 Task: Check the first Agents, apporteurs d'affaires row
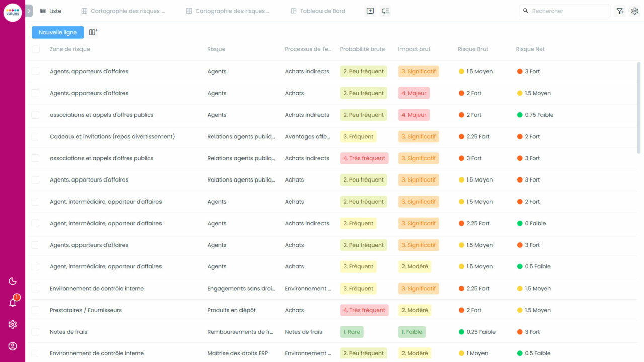coord(35,71)
